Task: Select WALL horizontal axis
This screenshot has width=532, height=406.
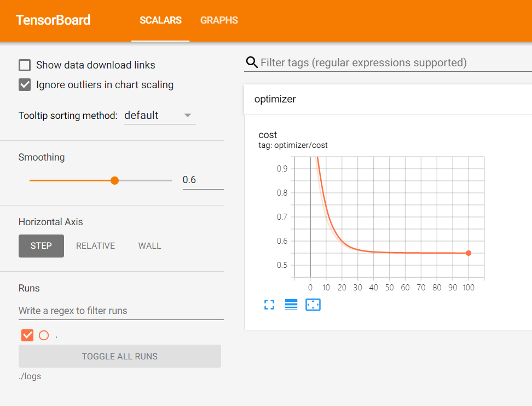Action: point(149,246)
